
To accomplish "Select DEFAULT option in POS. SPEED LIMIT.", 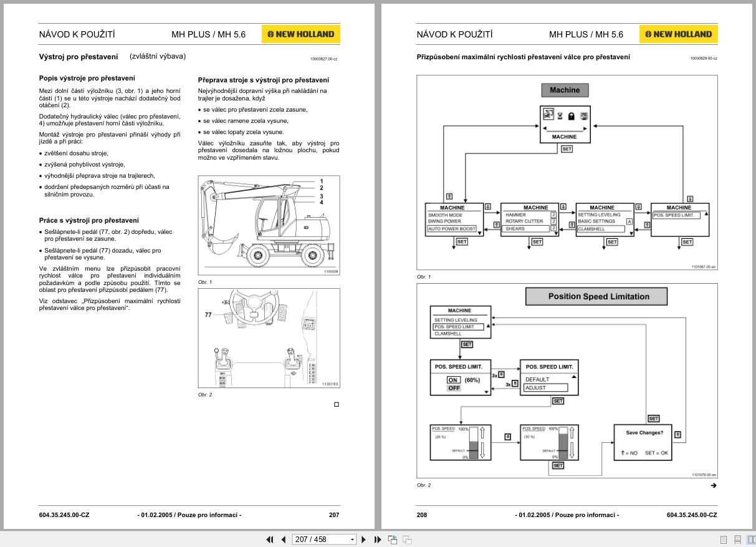I will [537, 379].
